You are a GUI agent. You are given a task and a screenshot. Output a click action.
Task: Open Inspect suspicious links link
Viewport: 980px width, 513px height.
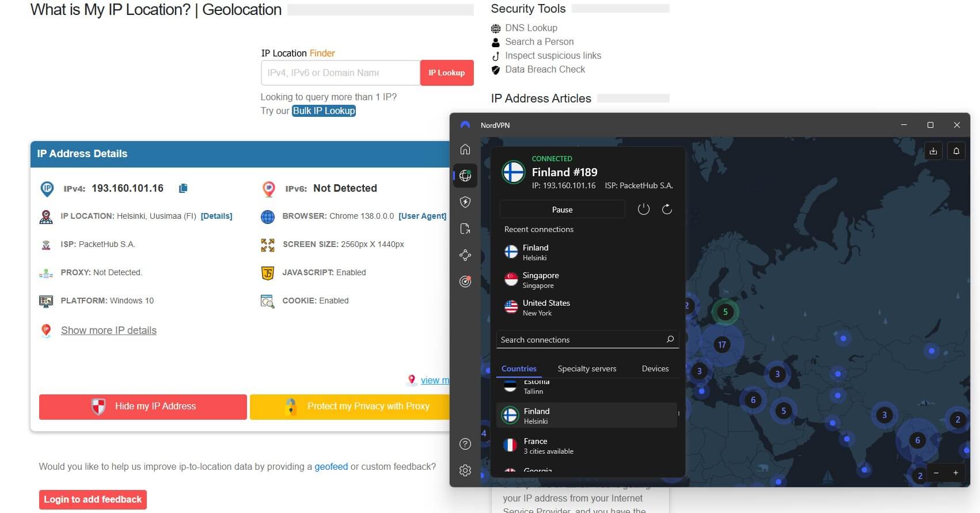pyautogui.click(x=553, y=55)
